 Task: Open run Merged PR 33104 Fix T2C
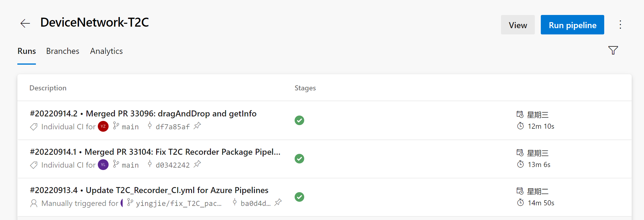(182, 152)
